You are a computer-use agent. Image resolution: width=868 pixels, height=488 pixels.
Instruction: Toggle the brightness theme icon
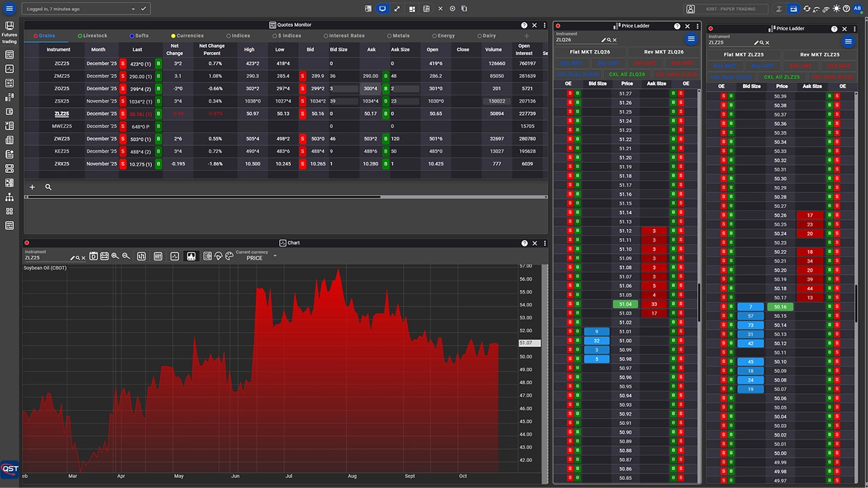tap(837, 9)
